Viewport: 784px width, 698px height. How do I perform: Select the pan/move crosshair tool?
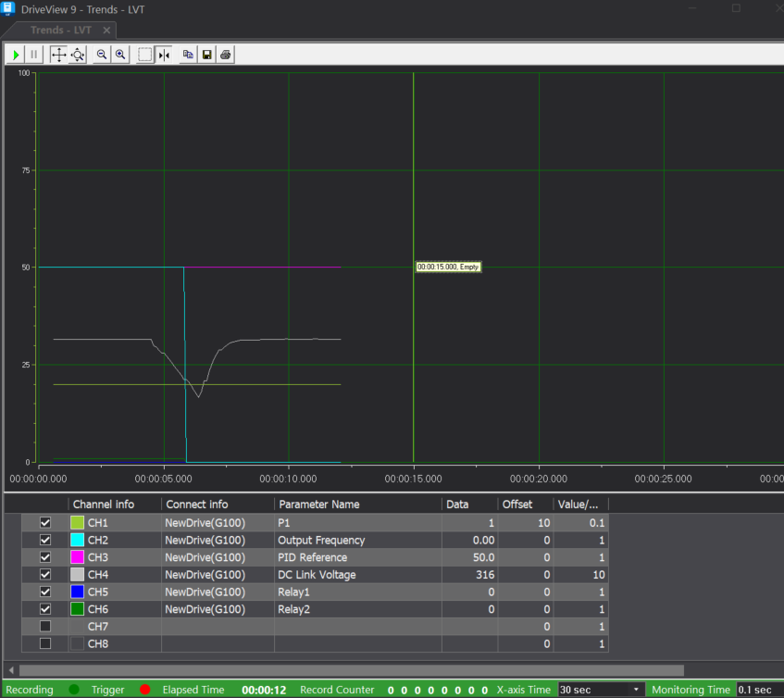59,55
